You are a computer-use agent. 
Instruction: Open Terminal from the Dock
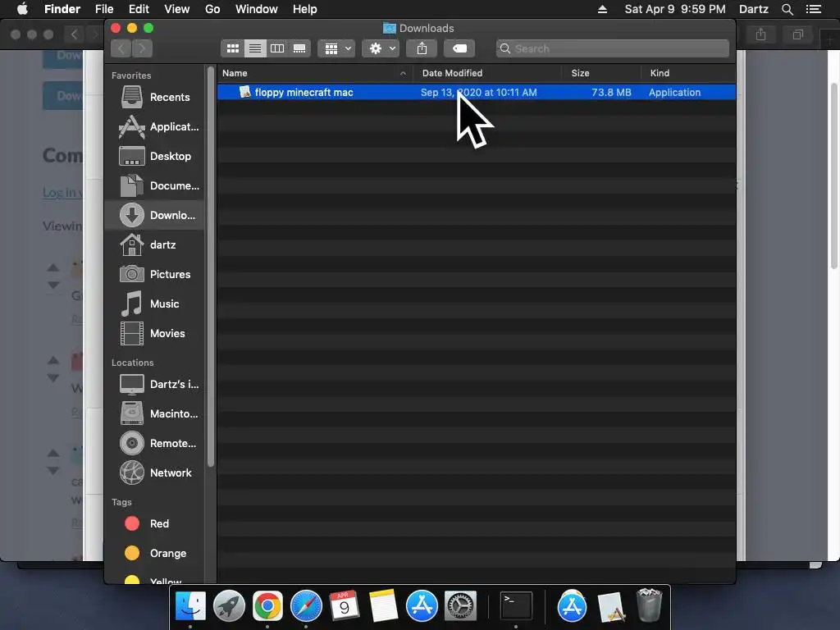pos(516,606)
